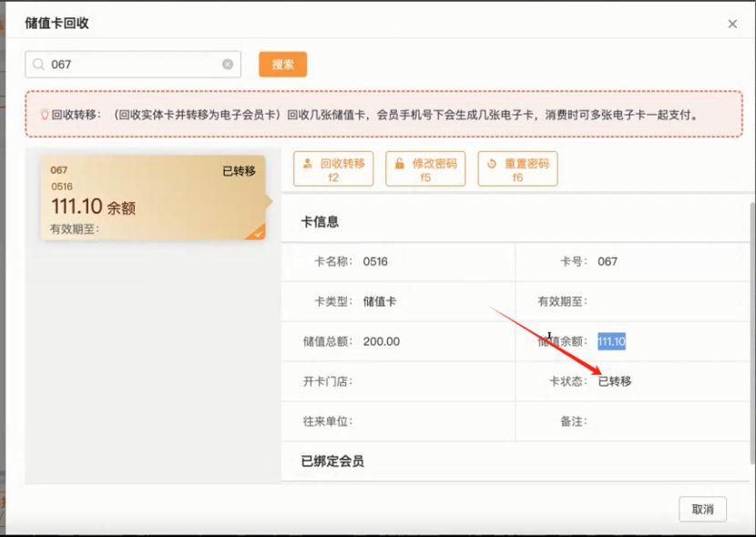Click the recycle-transfer person icon (回收转移)
The image size is (756, 537).
click(306, 164)
